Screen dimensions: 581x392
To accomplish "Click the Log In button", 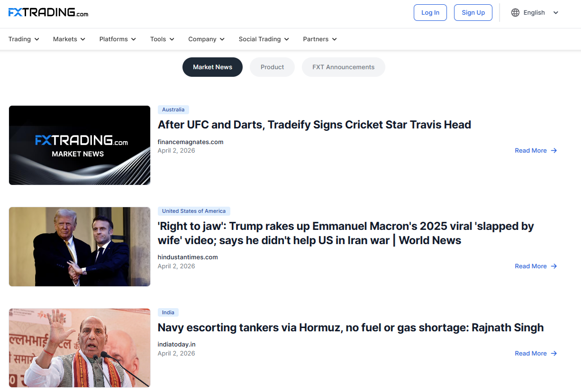I will tap(430, 13).
